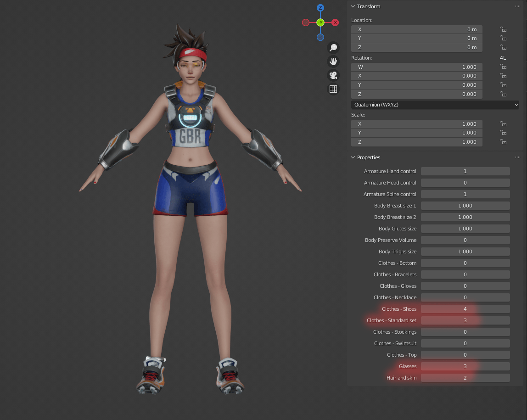Click the Location Z field
This screenshot has height=420, width=527.
[417, 47]
